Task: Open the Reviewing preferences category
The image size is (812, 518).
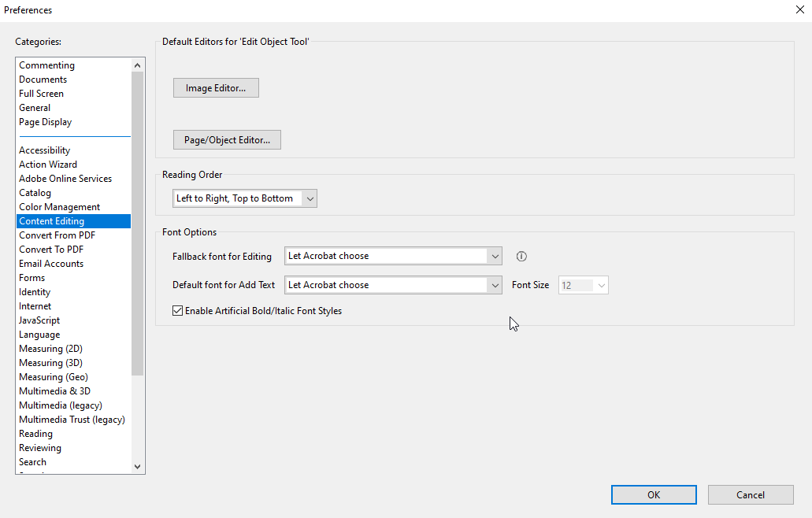Action: coord(39,447)
